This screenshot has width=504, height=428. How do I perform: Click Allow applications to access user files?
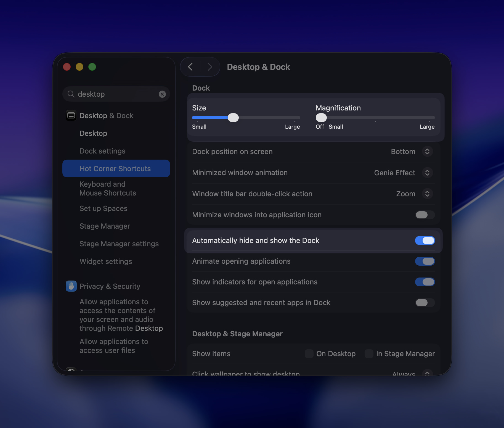click(114, 346)
